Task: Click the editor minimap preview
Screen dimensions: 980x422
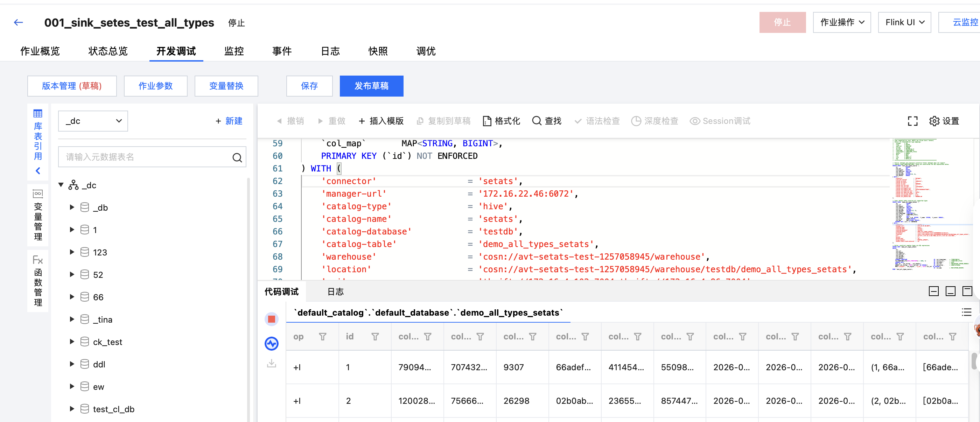Action: coord(932,205)
